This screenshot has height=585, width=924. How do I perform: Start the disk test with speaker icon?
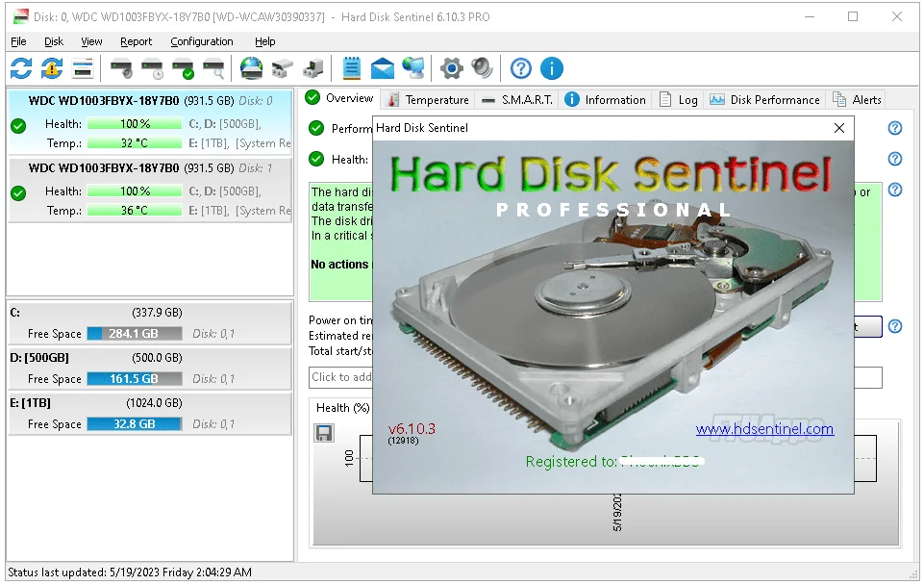point(121,68)
